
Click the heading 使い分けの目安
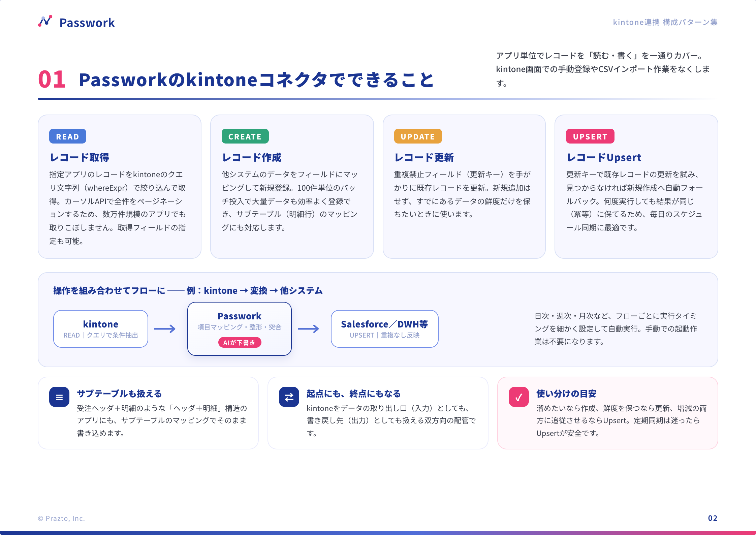coord(566,394)
